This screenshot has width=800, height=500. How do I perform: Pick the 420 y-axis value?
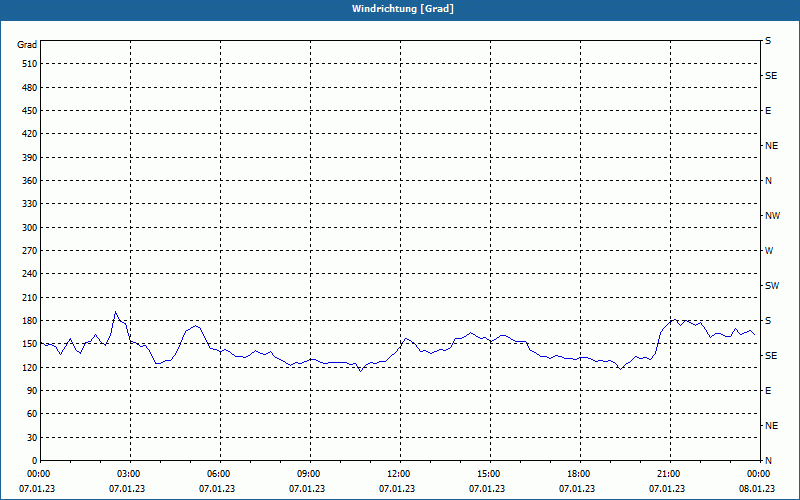click(30, 134)
